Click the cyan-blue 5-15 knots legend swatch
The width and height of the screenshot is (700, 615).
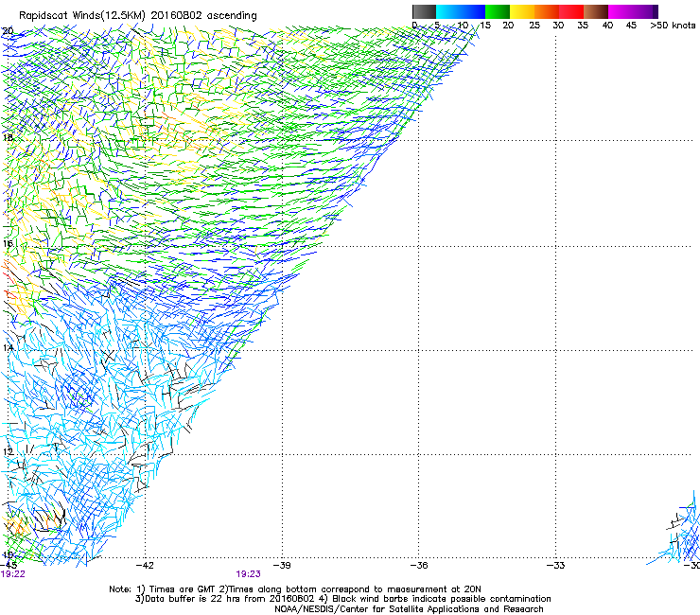tap(461, 11)
